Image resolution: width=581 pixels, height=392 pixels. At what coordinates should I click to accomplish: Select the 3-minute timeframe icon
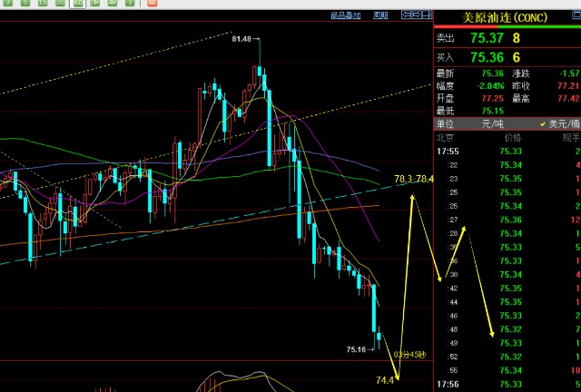pos(8,3)
